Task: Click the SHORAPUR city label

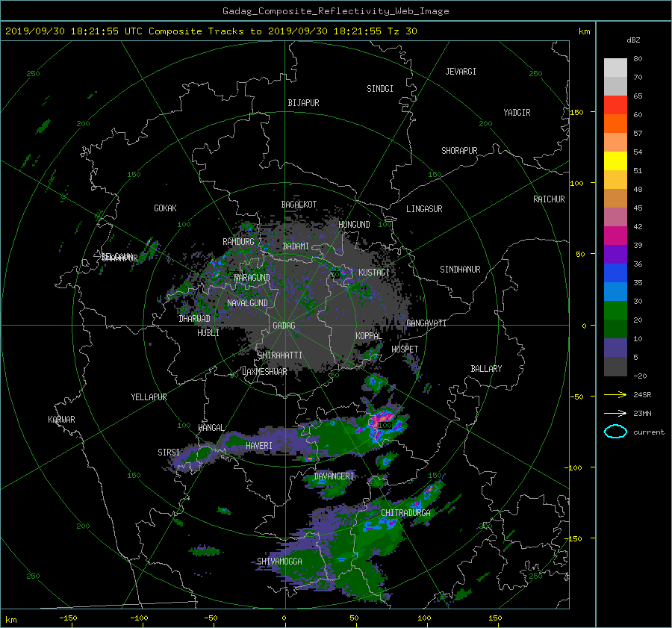Action: point(459,151)
